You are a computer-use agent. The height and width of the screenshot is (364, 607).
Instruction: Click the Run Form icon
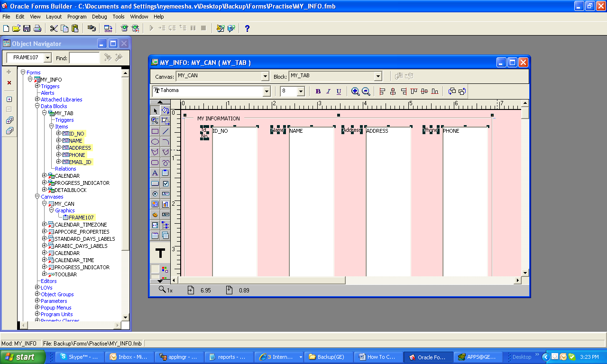click(125, 28)
